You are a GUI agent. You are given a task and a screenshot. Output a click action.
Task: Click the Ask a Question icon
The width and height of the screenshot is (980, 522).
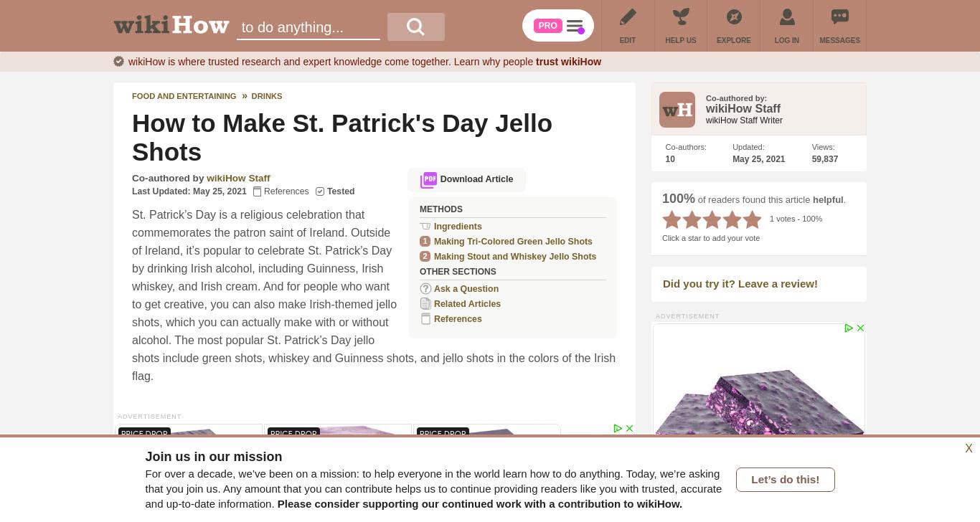tap(425, 289)
